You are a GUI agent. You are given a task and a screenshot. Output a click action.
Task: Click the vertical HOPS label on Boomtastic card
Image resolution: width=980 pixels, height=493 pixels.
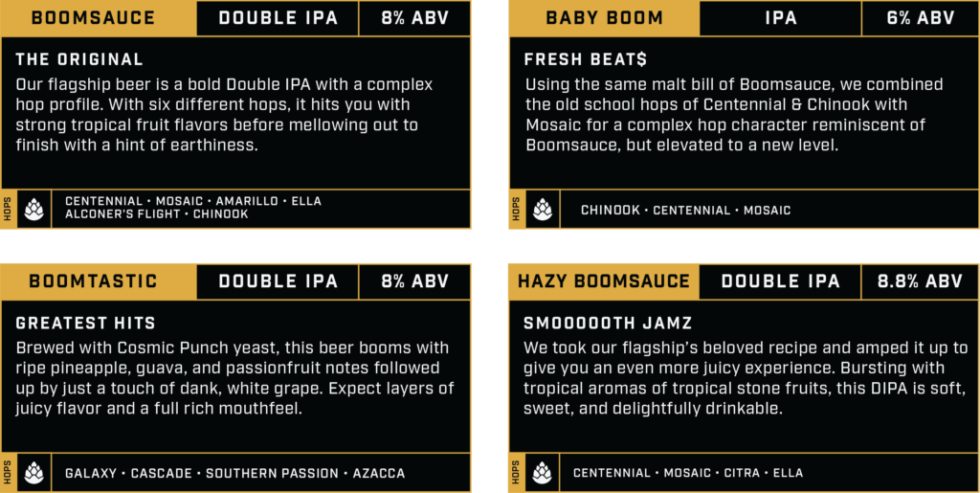7,473
